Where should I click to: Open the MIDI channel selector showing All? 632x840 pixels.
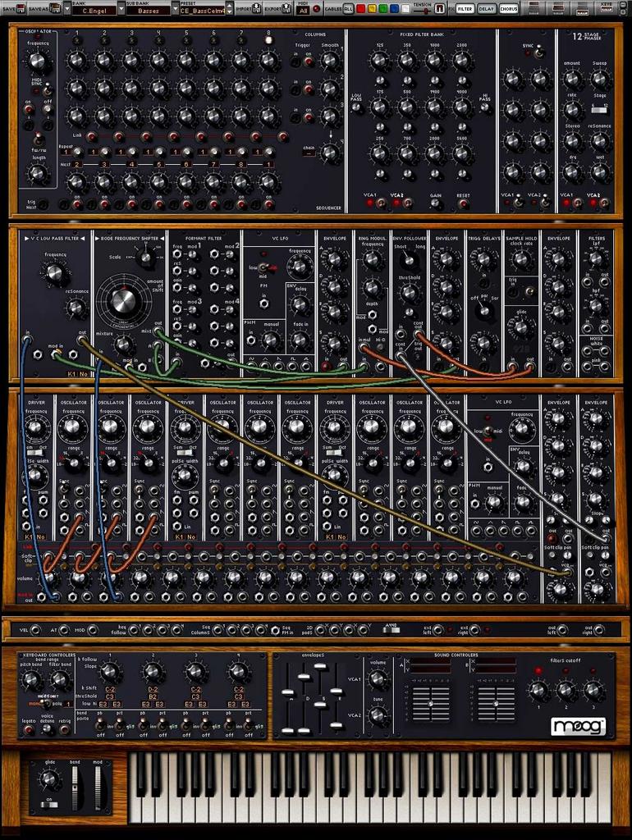[x=304, y=11]
